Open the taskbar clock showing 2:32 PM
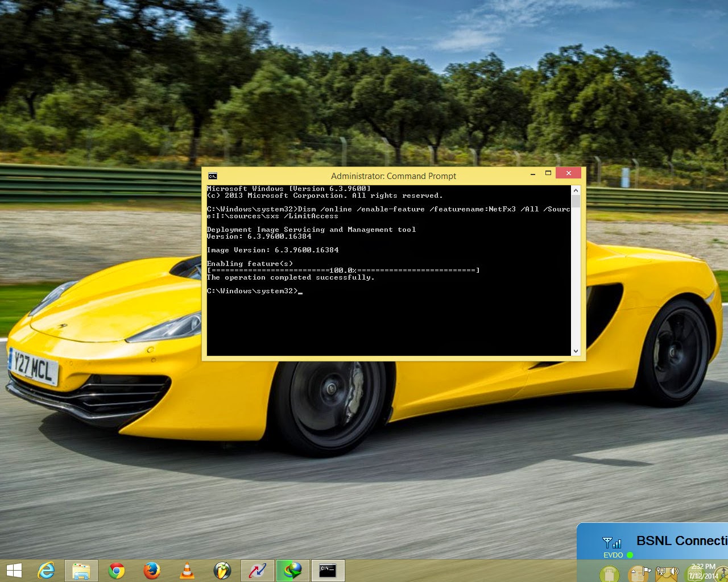728x582 pixels. point(704,571)
